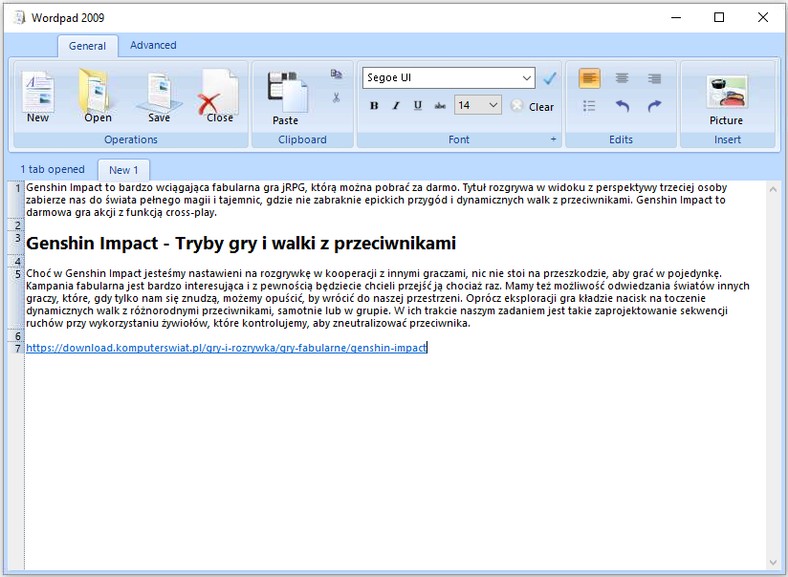Screen dimensions: 788x577
Task: Click the heading 'Genshin Impact - Tryby gry'
Action: 241,243
